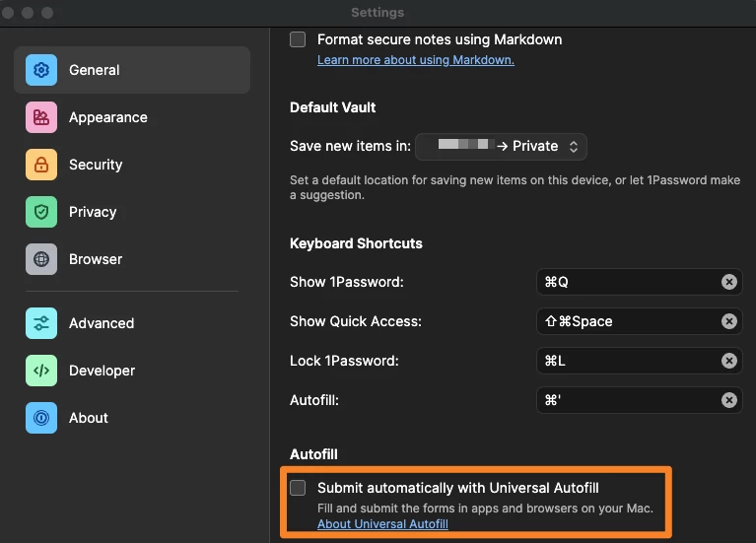Viewport: 756px width, 543px height.
Task: Open Developer settings
Action: point(132,371)
